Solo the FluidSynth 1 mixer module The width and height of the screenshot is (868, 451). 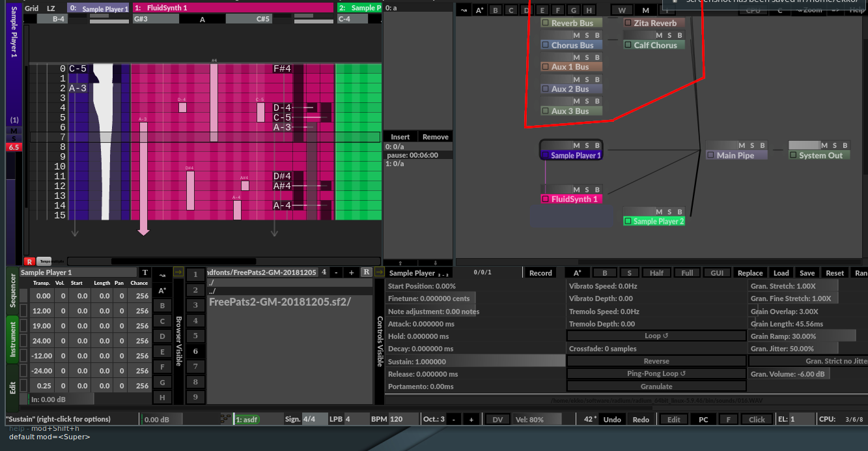pos(587,190)
